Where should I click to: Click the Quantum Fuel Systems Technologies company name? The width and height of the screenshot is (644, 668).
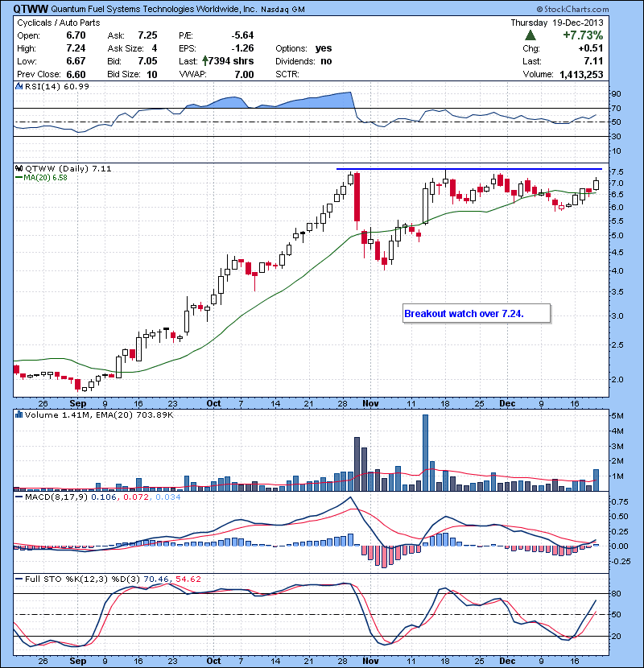point(154,9)
